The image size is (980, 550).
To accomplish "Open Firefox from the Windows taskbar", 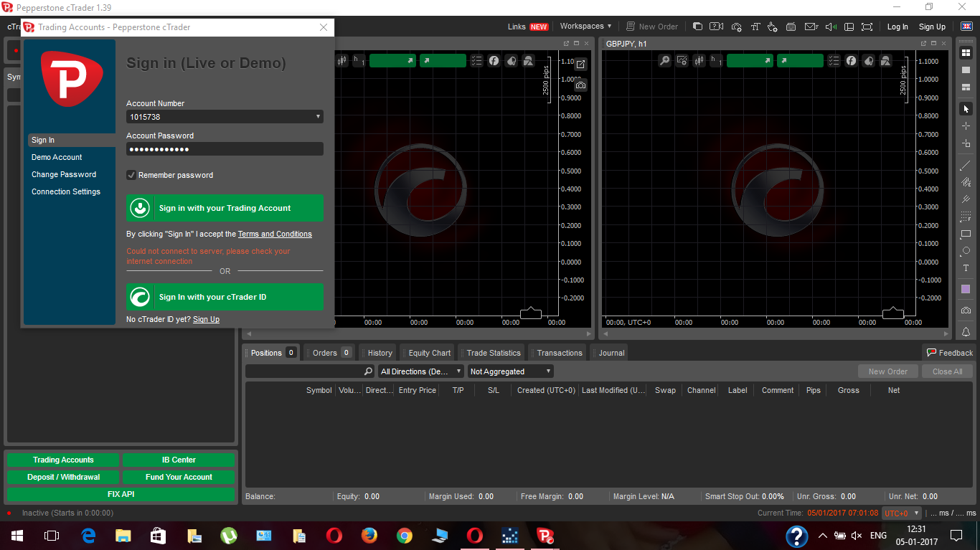I will pyautogui.click(x=369, y=535).
